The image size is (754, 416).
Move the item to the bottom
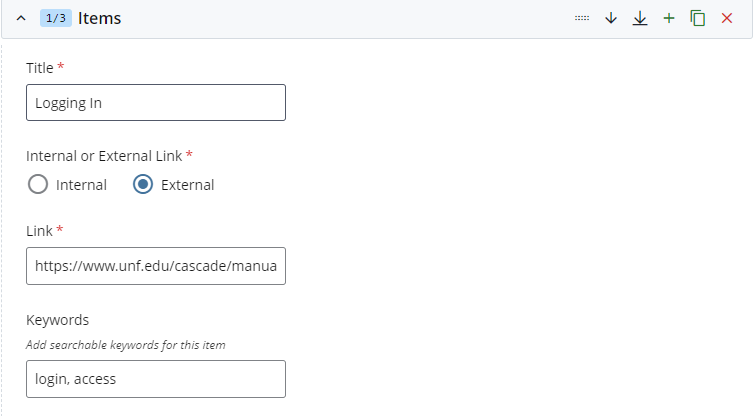640,19
